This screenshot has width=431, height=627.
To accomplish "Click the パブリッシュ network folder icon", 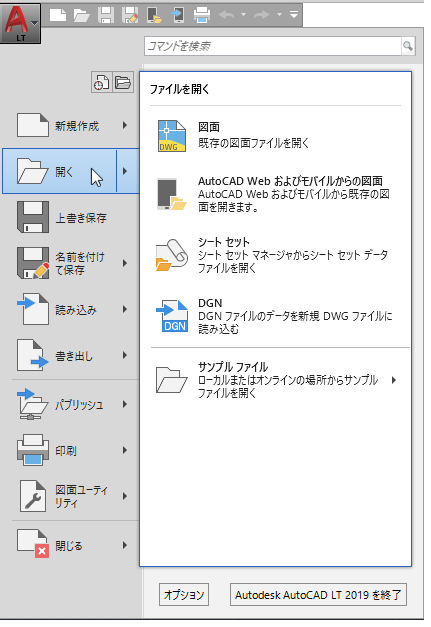I will [33, 405].
